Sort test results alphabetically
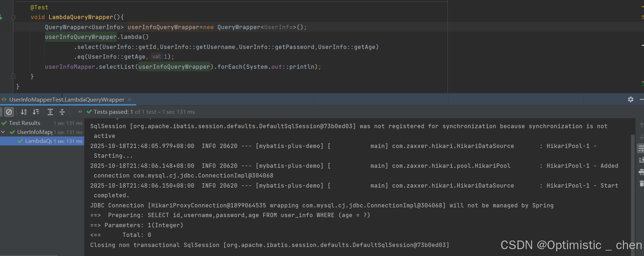644x256 pixels. pos(24,112)
